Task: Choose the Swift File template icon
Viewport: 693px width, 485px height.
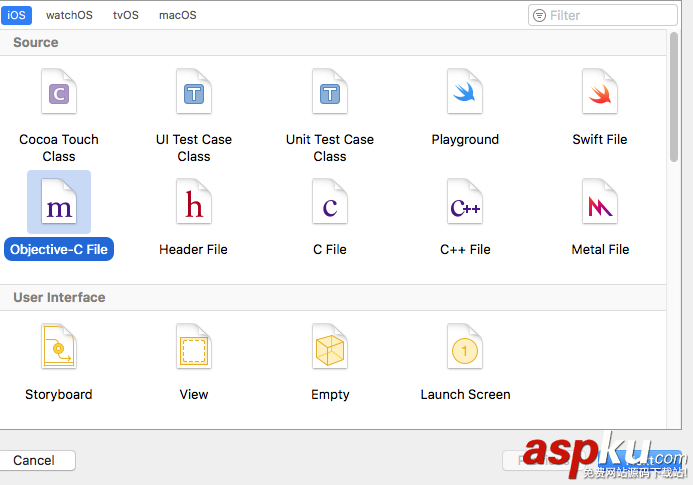Action: (x=600, y=92)
